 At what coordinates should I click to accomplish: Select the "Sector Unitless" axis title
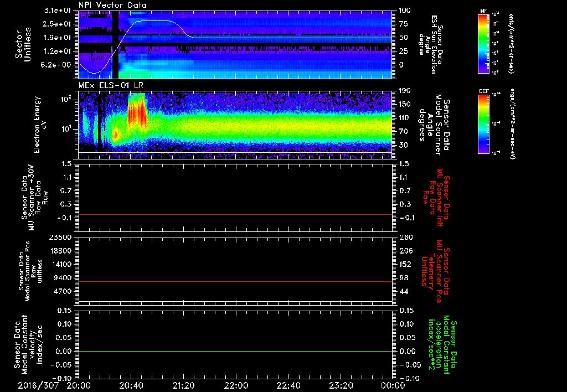23,44
